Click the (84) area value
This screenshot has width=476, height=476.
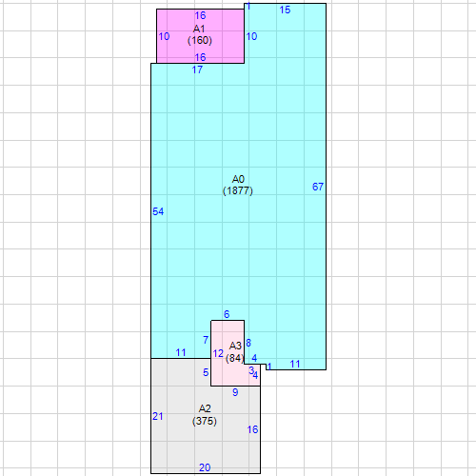pos(234,358)
